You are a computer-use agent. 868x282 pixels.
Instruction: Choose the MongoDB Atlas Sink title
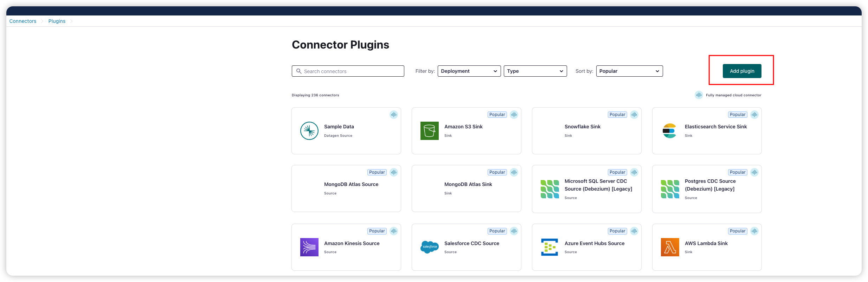tap(468, 184)
